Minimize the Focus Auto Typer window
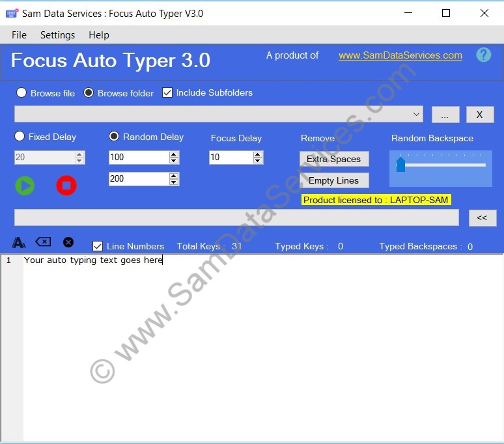The height and width of the screenshot is (444, 504). click(408, 13)
